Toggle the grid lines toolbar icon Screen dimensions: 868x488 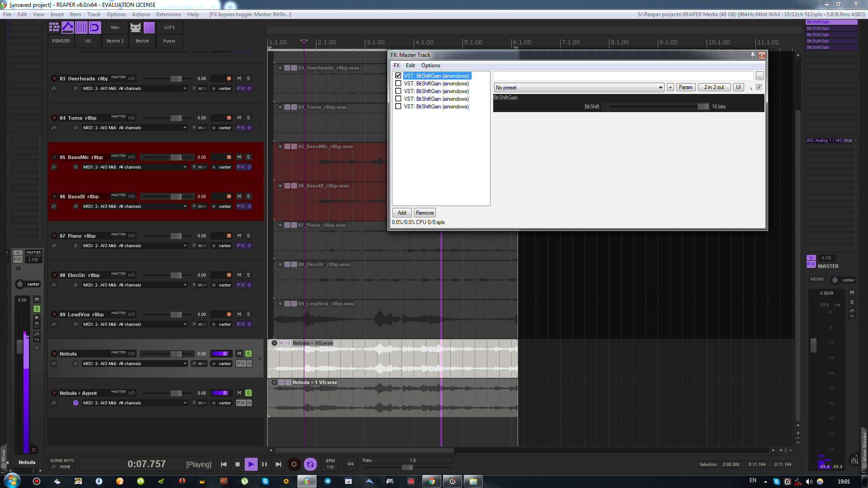[81, 28]
